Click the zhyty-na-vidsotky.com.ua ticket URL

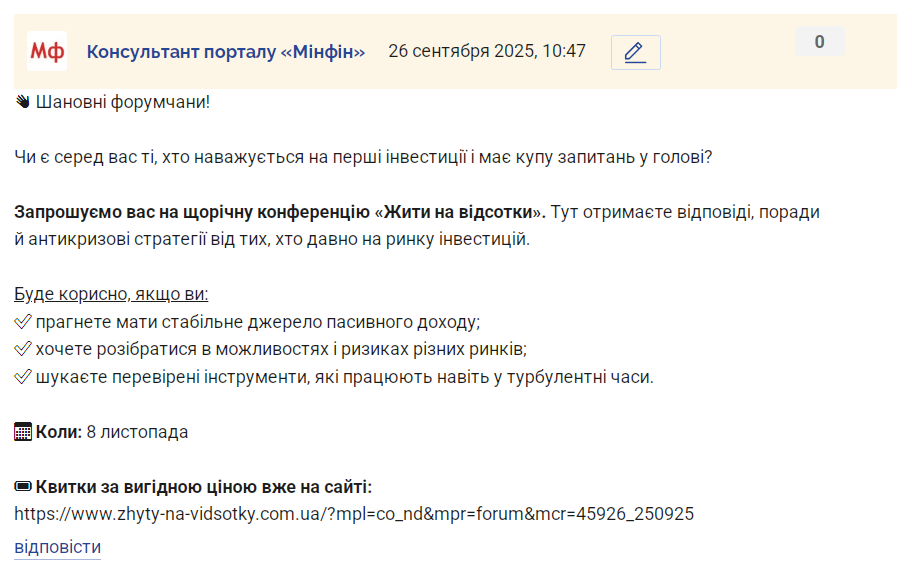[x=354, y=514]
